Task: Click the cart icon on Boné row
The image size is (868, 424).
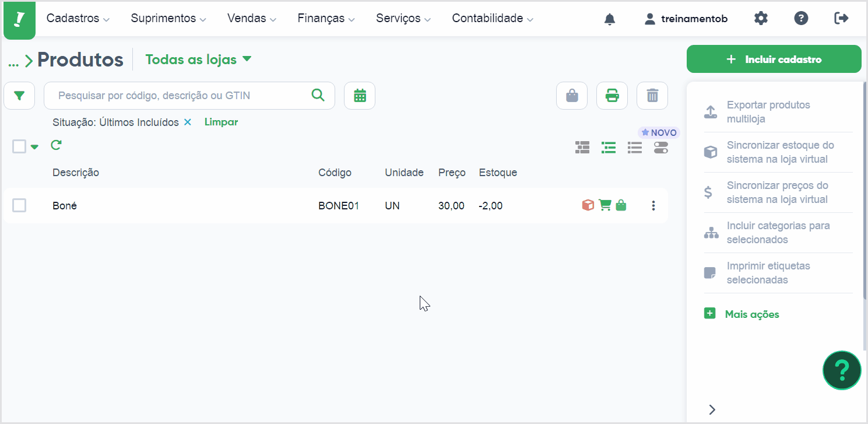Action: (x=605, y=205)
